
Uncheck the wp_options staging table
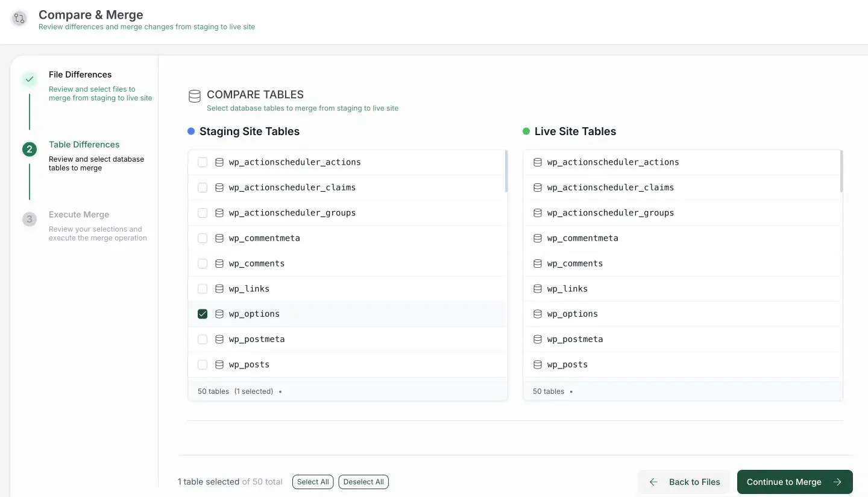[203, 314]
